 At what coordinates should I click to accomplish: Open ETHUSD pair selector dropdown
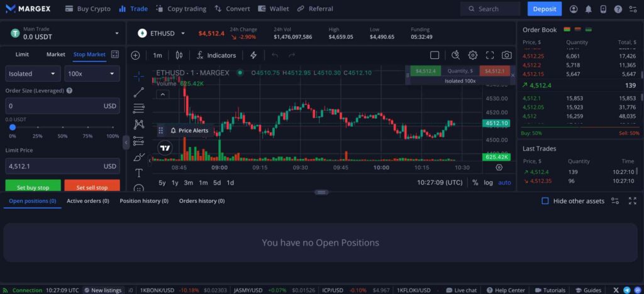pyautogui.click(x=162, y=33)
